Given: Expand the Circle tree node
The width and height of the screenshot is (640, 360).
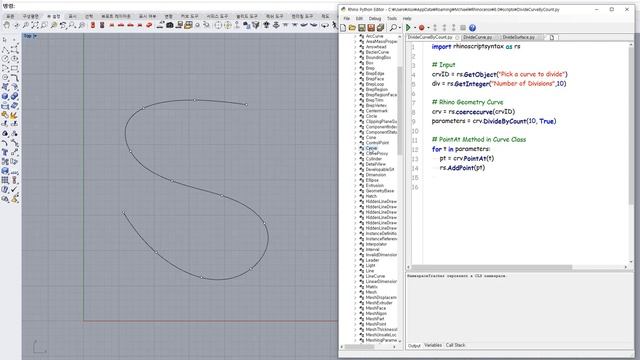Looking at the screenshot, I should [355, 116].
